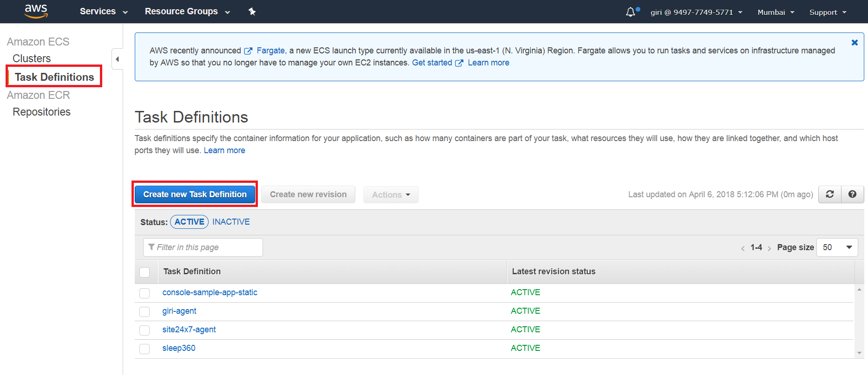
Task: Toggle the select-all header checkbox
Action: 145,272
